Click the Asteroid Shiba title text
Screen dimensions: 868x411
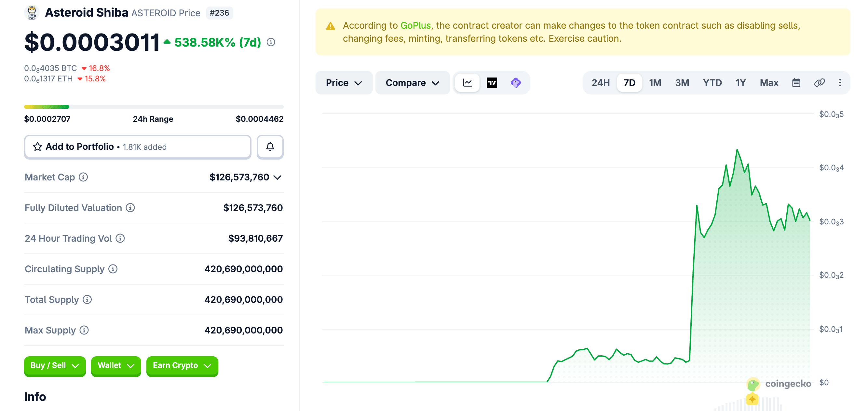87,13
